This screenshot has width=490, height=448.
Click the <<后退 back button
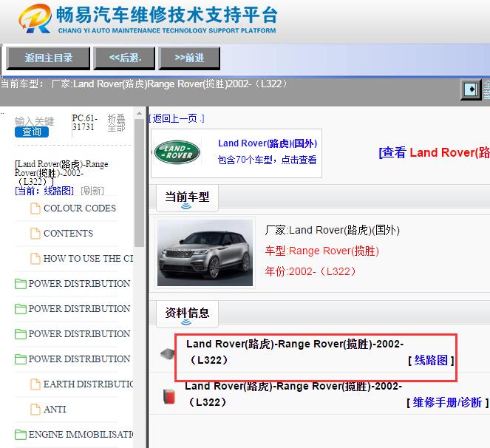coord(124,58)
